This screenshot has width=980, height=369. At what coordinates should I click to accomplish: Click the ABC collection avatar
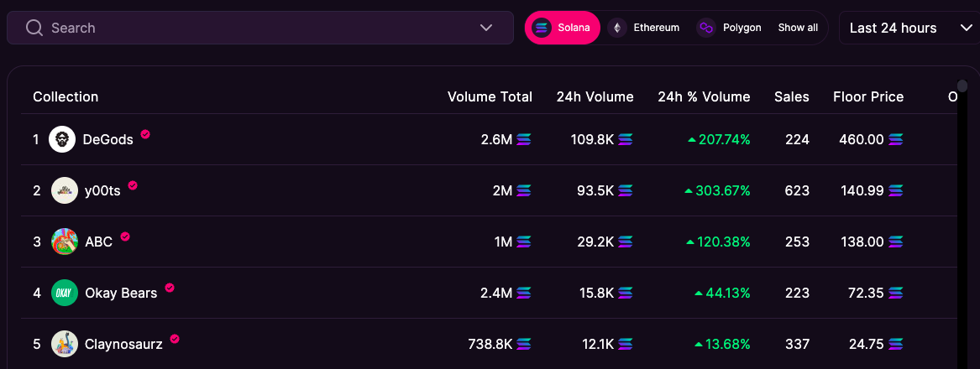point(65,242)
